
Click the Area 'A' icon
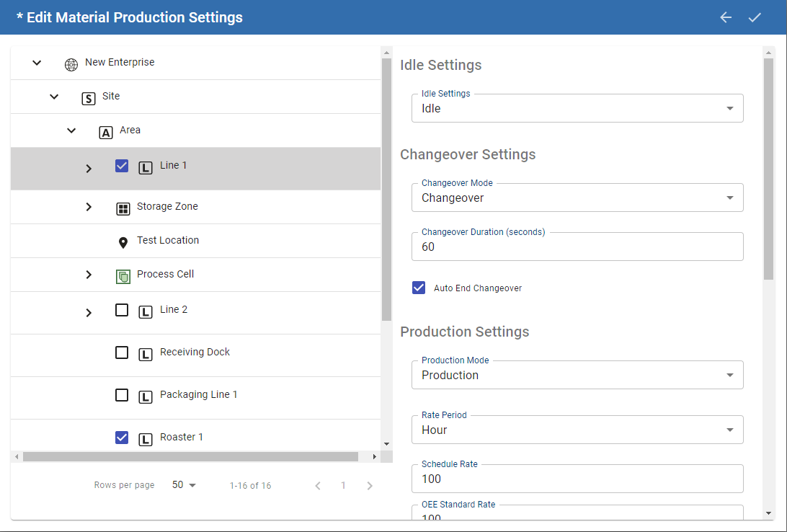click(x=106, y=133)
